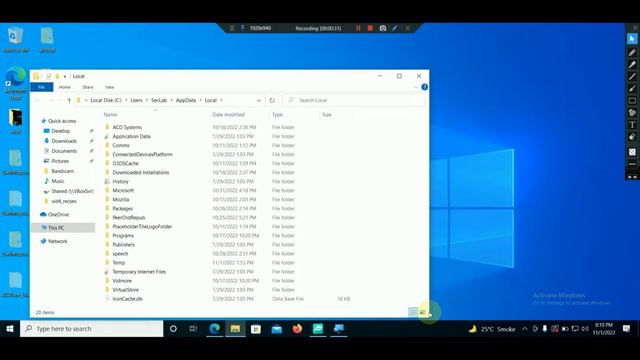Select the Microsoft folder
640x360 pixels.
click(123, 191)
